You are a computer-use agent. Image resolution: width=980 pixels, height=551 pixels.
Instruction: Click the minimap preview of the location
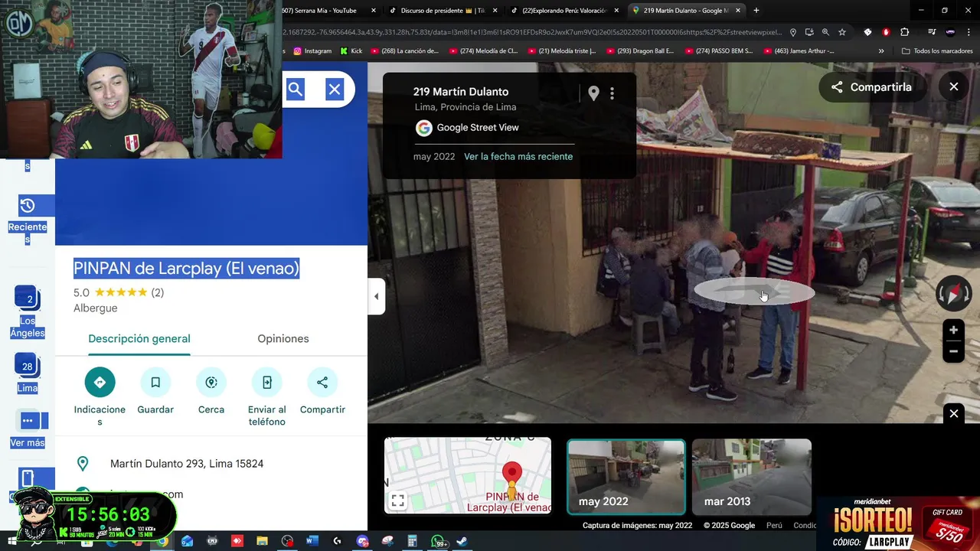pyautogui.click(x=468, y=475)
